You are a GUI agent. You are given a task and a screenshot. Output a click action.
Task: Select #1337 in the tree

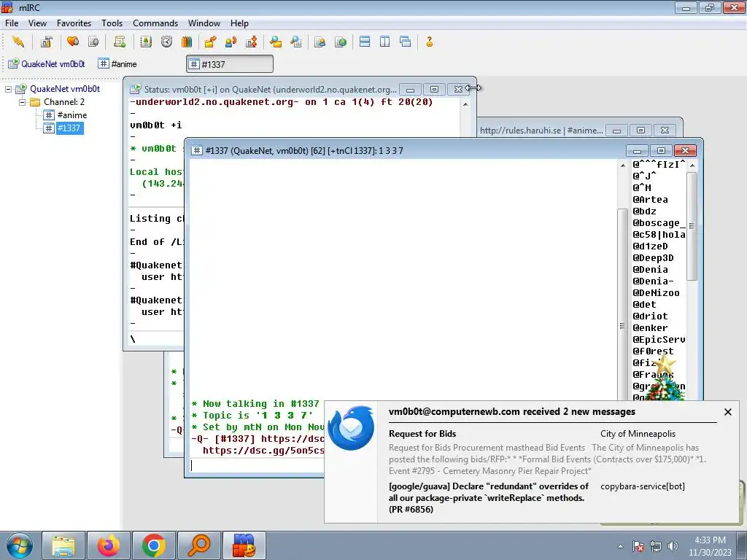coord(69,128)
